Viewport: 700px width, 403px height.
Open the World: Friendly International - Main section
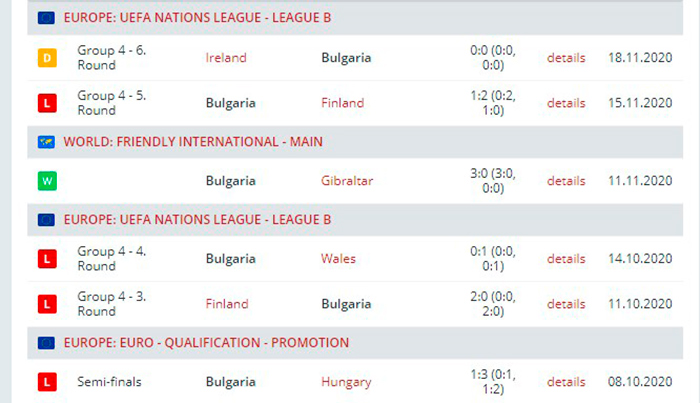(x=193, y=142)
